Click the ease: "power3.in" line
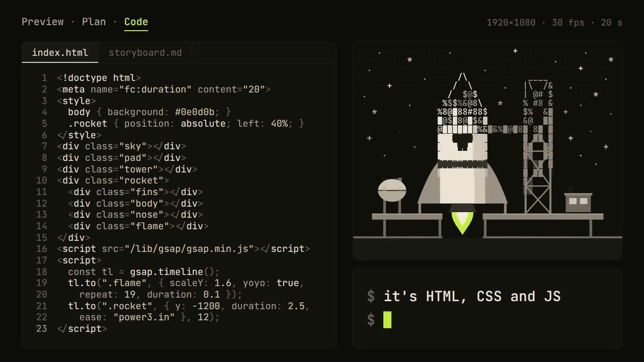Screen dimensions: 644x362 click(x=149, y=317)
